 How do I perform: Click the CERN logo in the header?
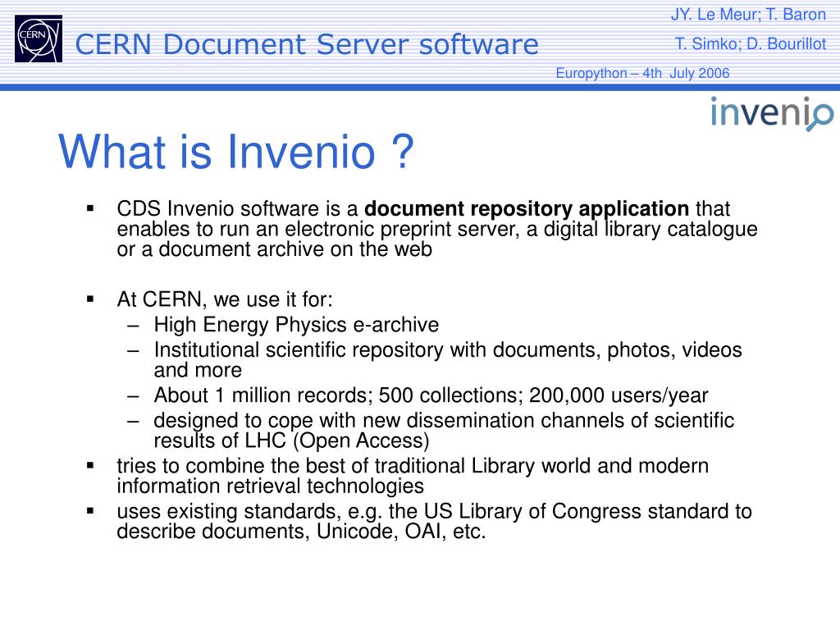[x=39, y=39]
